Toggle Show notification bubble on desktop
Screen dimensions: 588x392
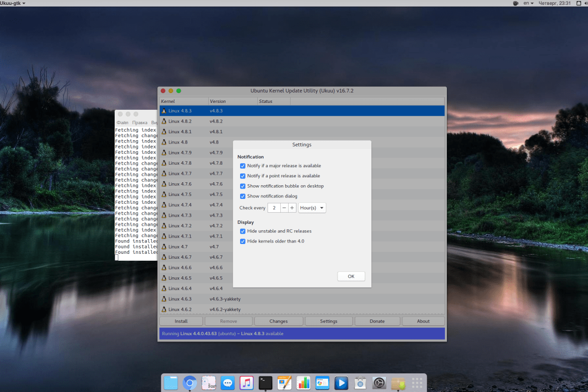(243, 186)
